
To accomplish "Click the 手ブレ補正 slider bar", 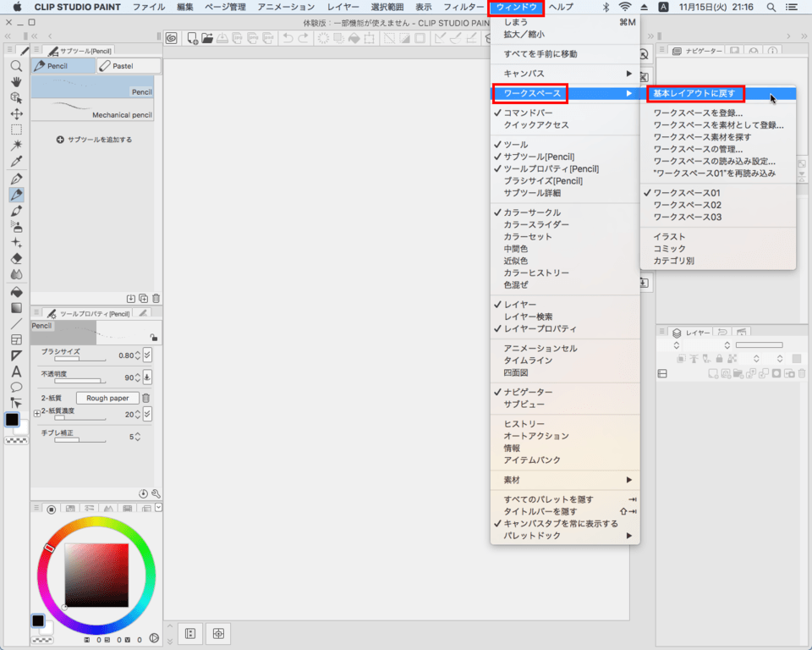I will [80, 440].
